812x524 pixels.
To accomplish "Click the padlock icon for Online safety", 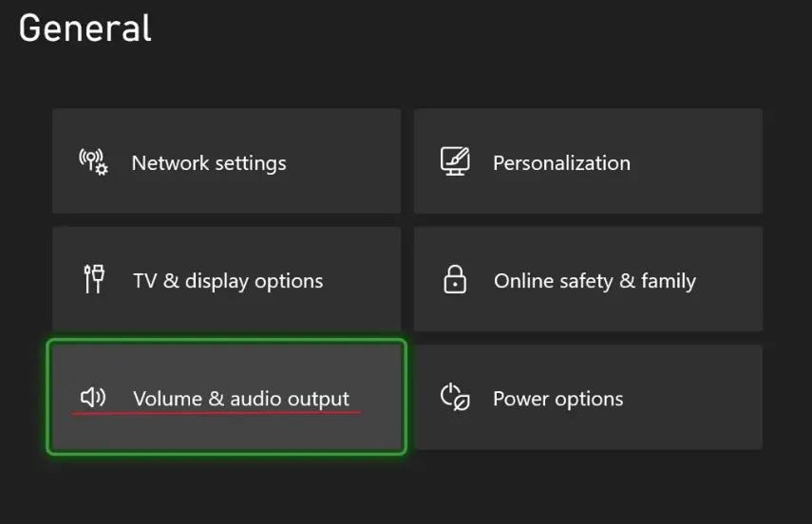I will coord(455,280).
